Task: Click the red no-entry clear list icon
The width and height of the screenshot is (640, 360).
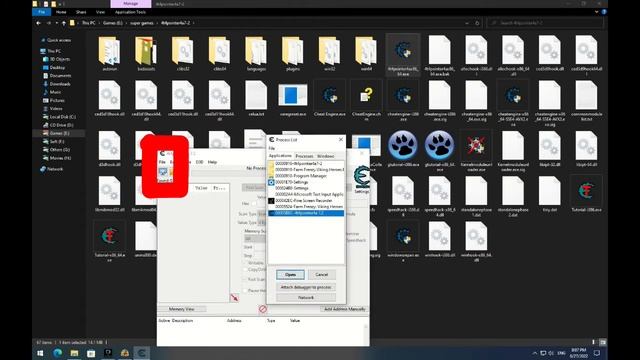Action: point(263,309)
